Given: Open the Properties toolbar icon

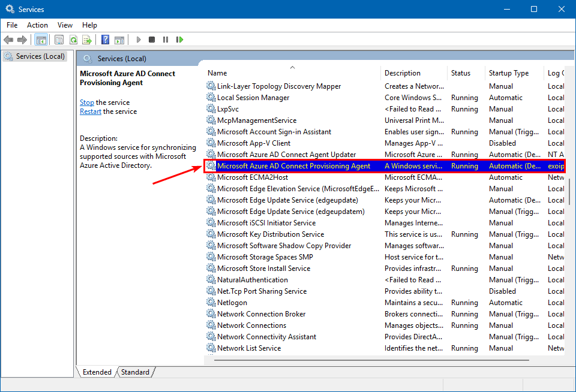Looking at the screenshot, I should (59, 40).
